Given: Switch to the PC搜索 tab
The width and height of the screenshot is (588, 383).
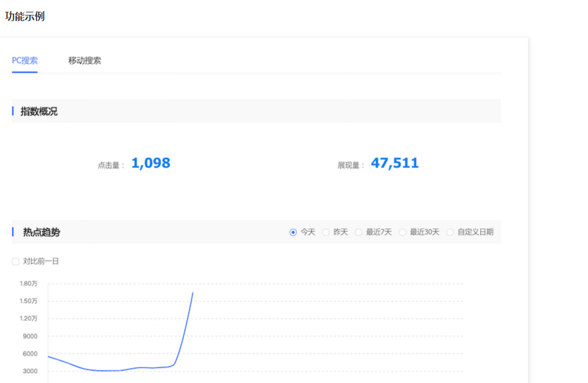Looking at the screenshot, I should pos(25,61).
